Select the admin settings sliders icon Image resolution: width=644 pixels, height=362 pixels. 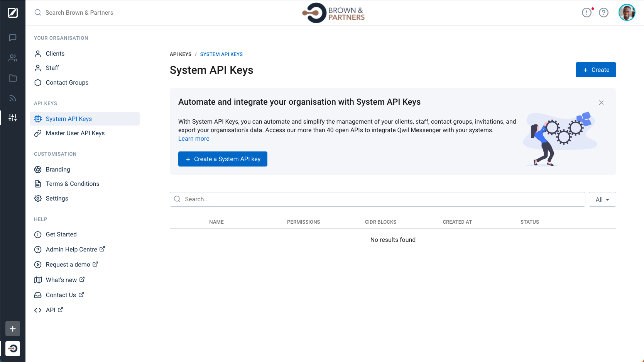pos(13,118)
